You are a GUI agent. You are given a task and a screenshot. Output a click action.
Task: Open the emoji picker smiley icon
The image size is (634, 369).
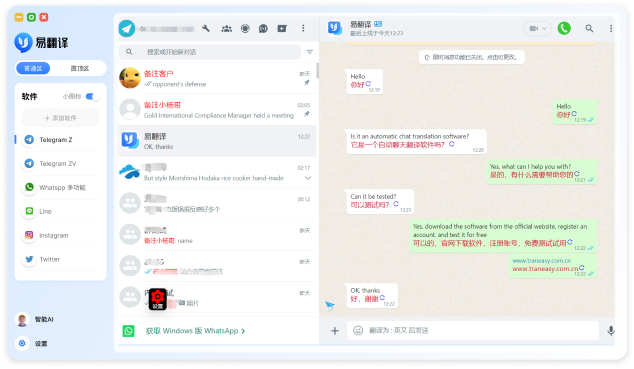pyautogui.click(x=358, y=331)
